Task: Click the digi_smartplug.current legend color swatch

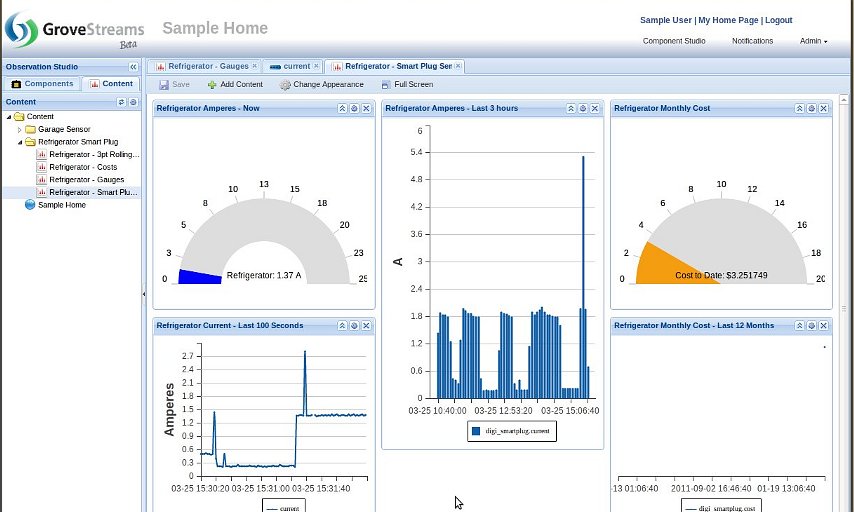Action: 476,431
